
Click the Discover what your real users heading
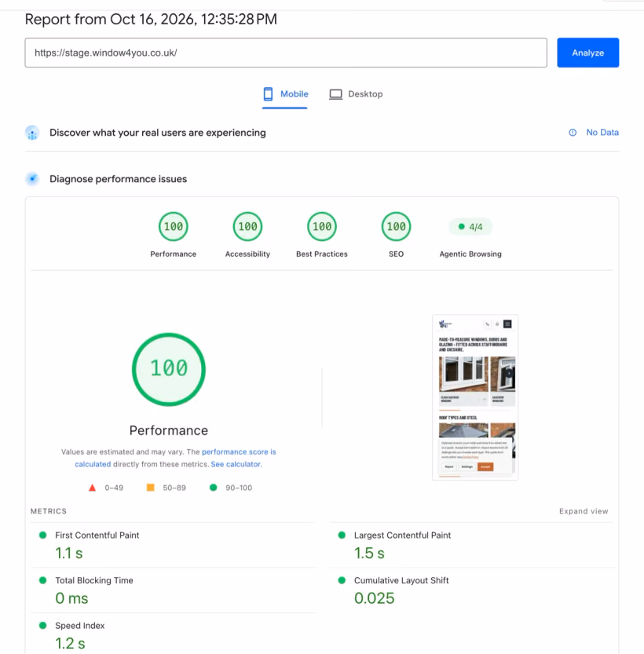pos(158,133)
